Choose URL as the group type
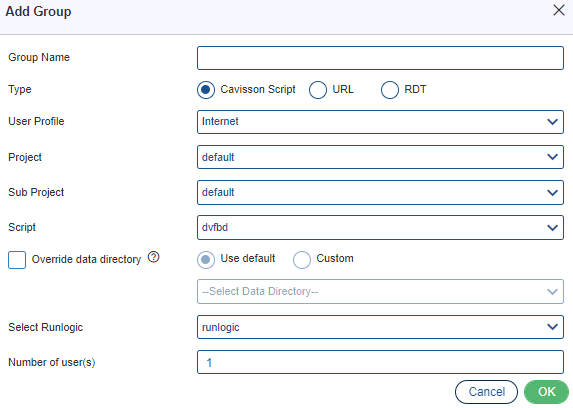 point(318,90)
